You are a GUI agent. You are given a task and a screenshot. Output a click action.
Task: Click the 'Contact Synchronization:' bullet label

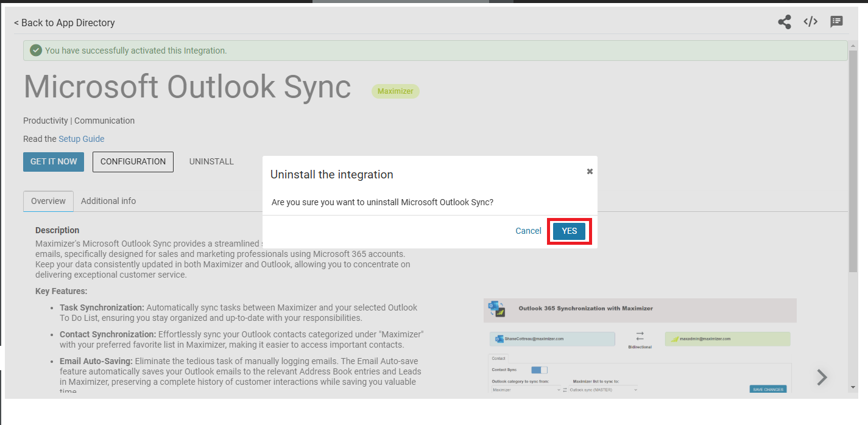click(x=108, y=334)
